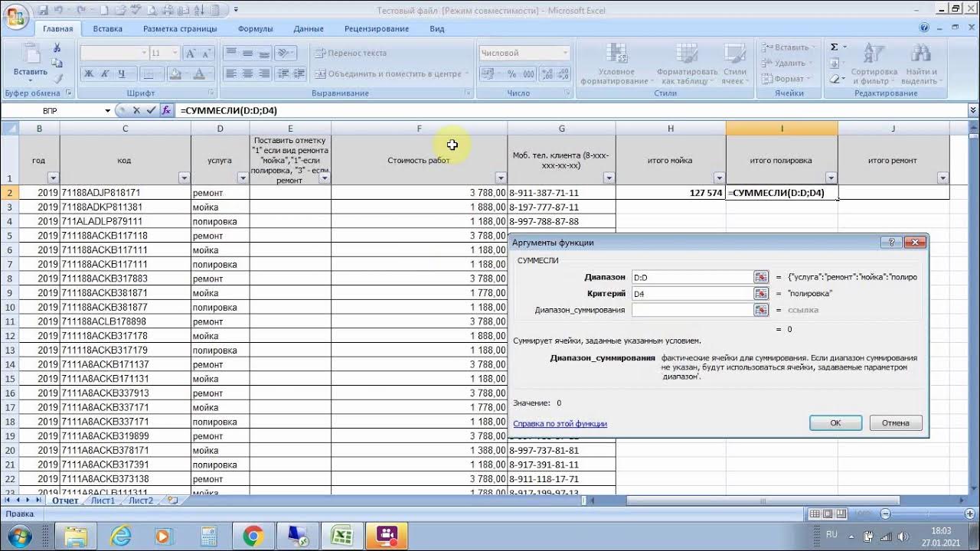Open Найти и выделить menu
Screen dimensions: 980x551
(920, 63)
